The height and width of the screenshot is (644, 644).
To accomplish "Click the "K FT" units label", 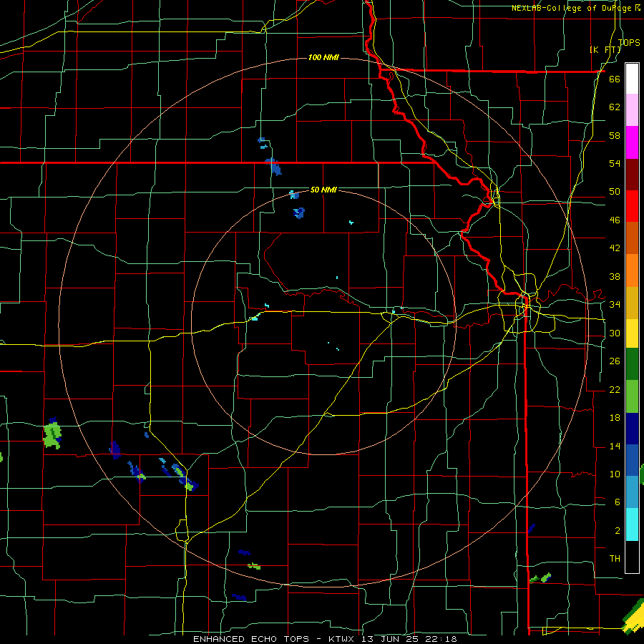I will click(605, 49).
